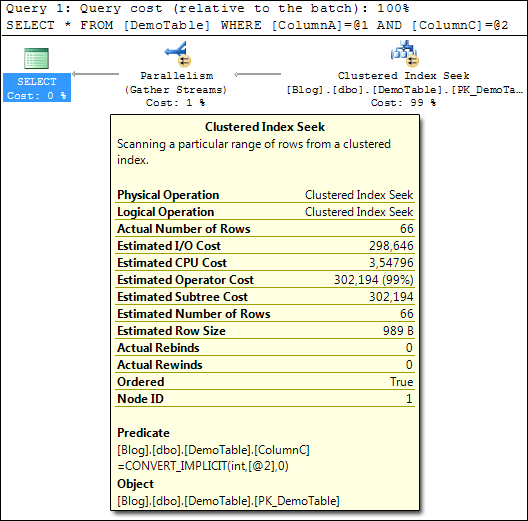Viewport: 528px width, 521px height.
Task: Click the Estimated Row Size value 989 B
Action: (x=398, y=331)
